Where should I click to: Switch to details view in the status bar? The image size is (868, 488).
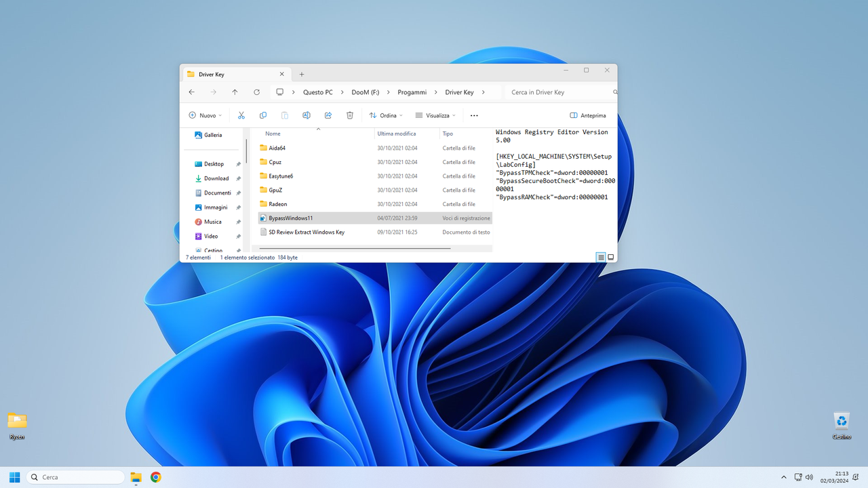(x=600, y=257)
